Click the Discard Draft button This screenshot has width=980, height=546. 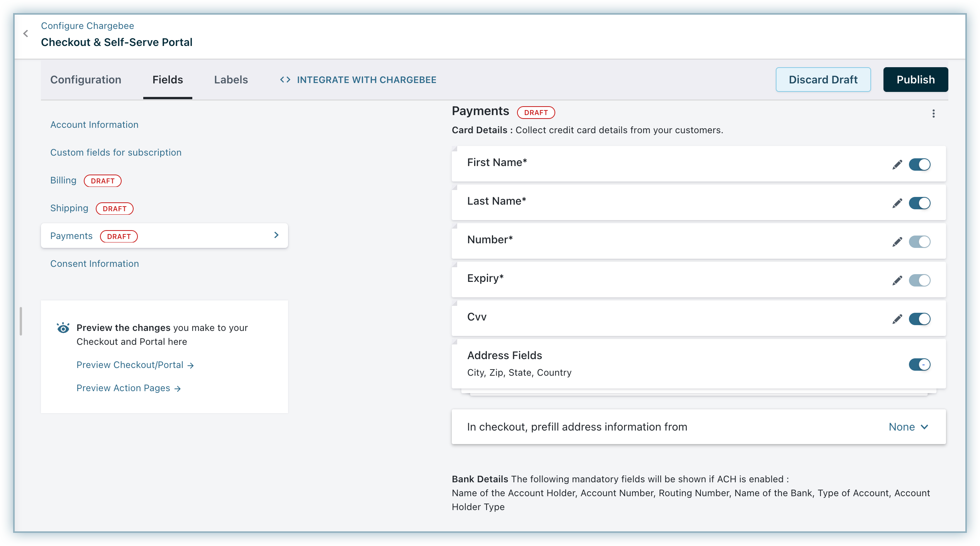click(x=823, y=80)
